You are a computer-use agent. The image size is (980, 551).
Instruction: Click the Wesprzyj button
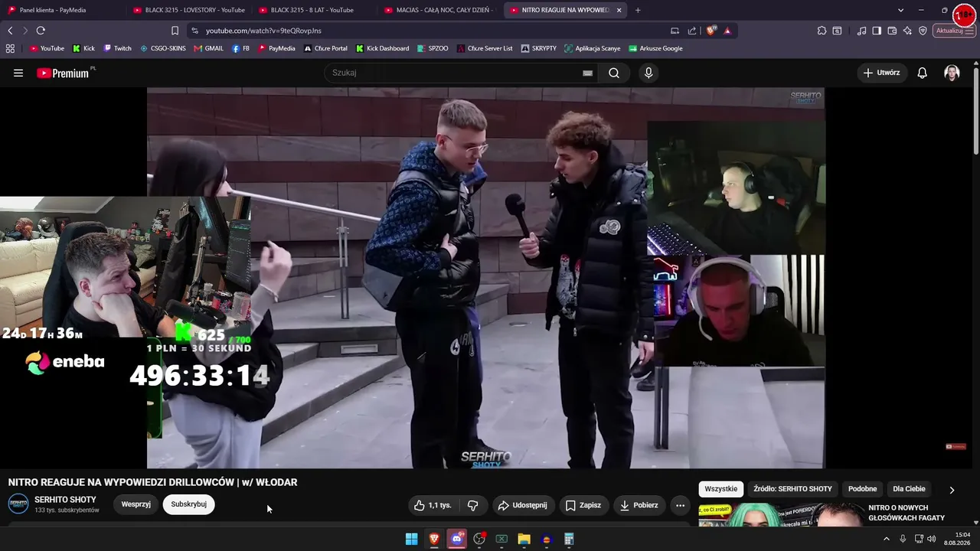pyautogui.click(x=136, y=504)
